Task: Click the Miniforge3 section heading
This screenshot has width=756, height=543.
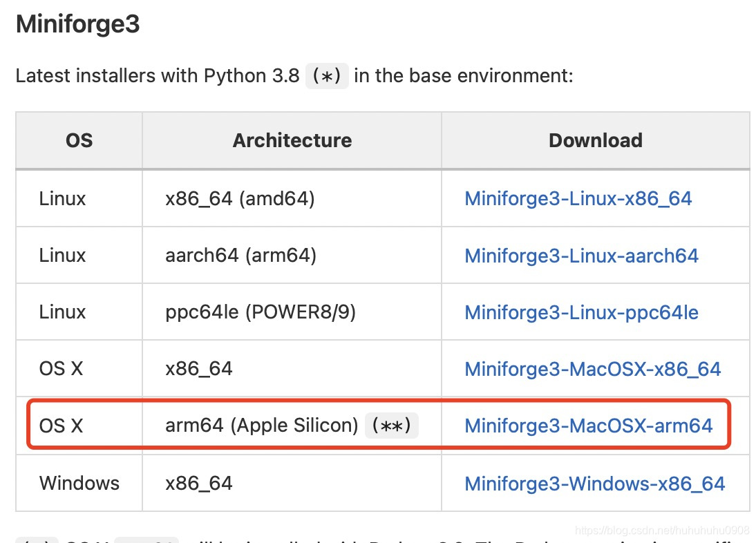Action: 77,24
